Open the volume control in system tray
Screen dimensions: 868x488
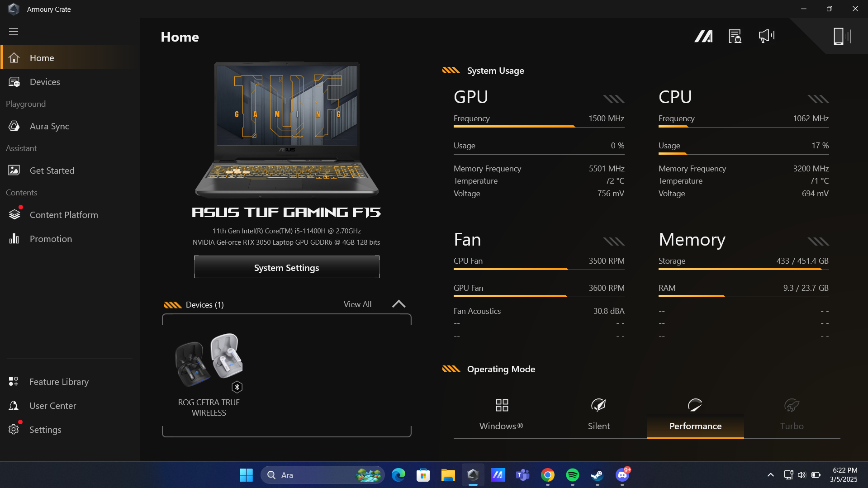(802, 475)
